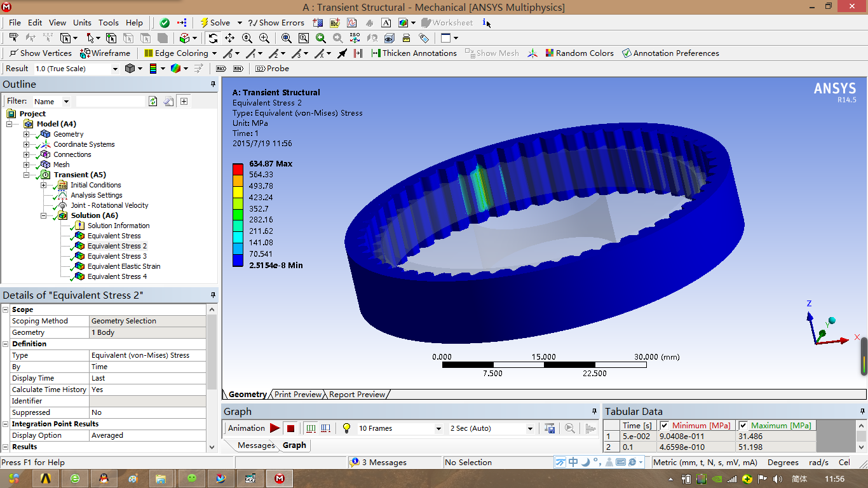Viewport: 868px width, 488px height.
Task: Select Joint - Rotational Velocity item
Action: coord(109,205)
